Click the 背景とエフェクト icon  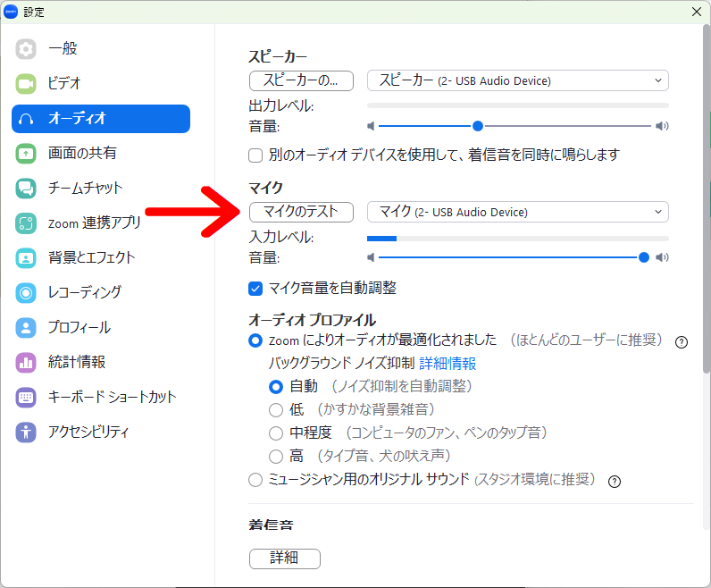pos(26,258)
